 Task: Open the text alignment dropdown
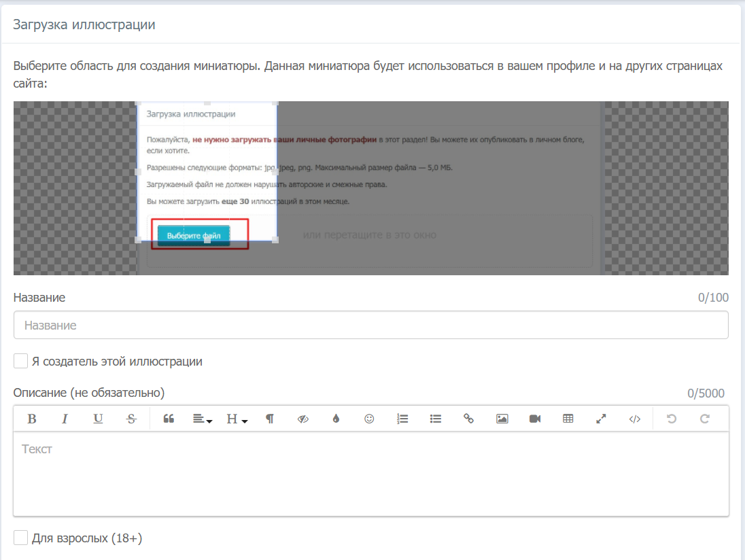[203, 419]
